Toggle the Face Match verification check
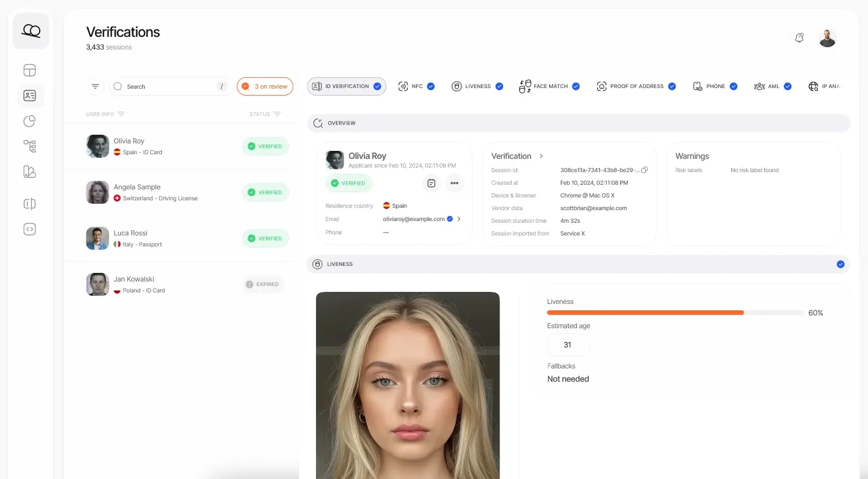The image size is (868, 479). 576,86
